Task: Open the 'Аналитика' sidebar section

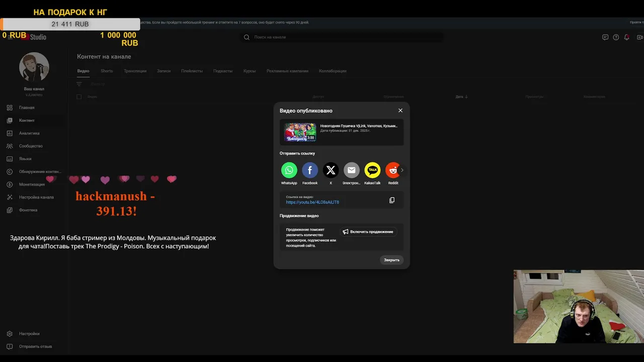Action: [x=29, y=133]
